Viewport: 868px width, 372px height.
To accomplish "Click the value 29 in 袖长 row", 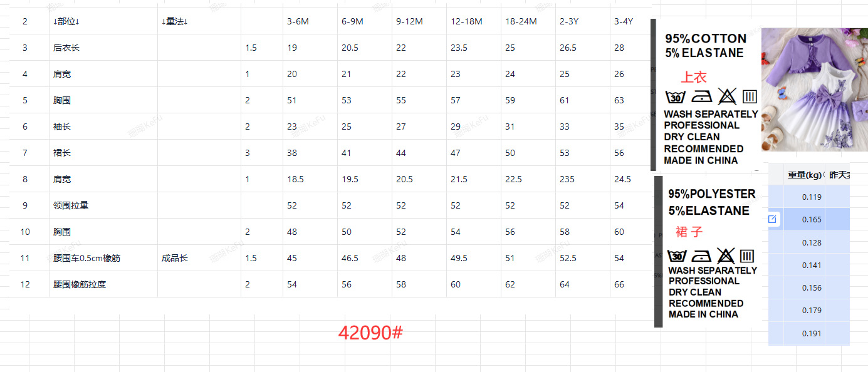I will (456, 127).
